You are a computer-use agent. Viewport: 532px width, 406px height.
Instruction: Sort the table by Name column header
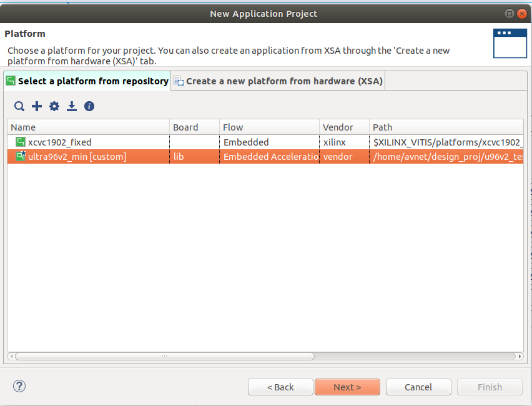tap(87, 127)
